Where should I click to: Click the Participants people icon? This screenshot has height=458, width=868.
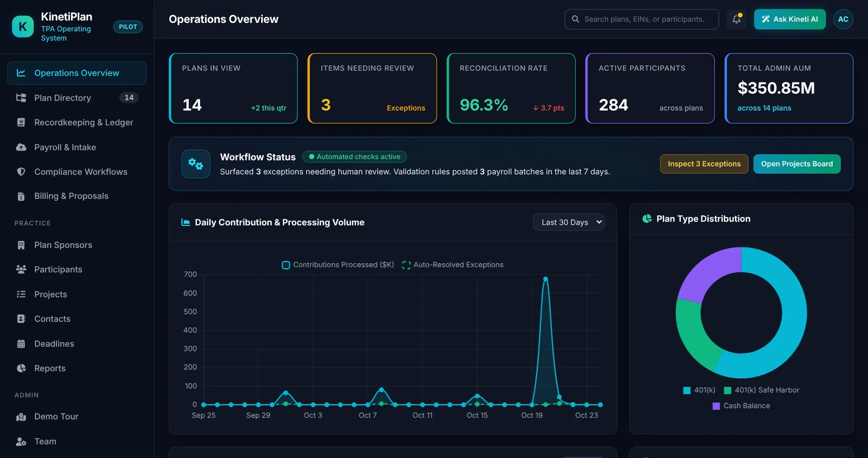pos(21,269)
